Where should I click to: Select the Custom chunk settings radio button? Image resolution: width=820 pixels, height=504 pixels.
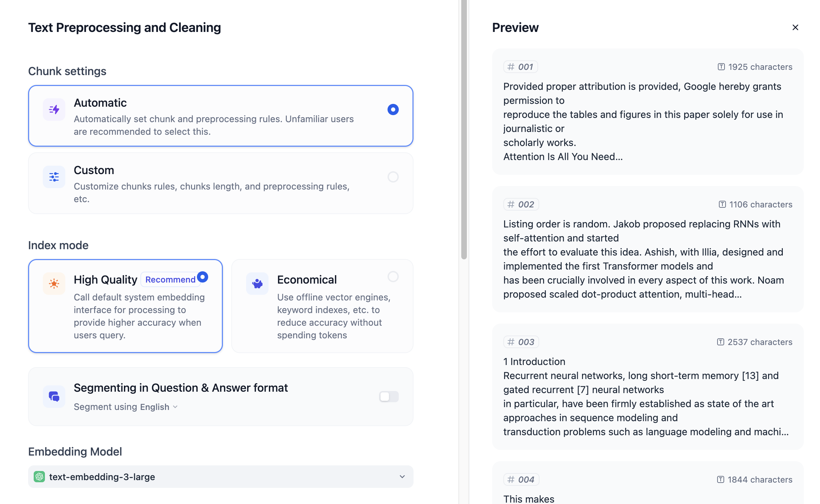tap(393, 177)
